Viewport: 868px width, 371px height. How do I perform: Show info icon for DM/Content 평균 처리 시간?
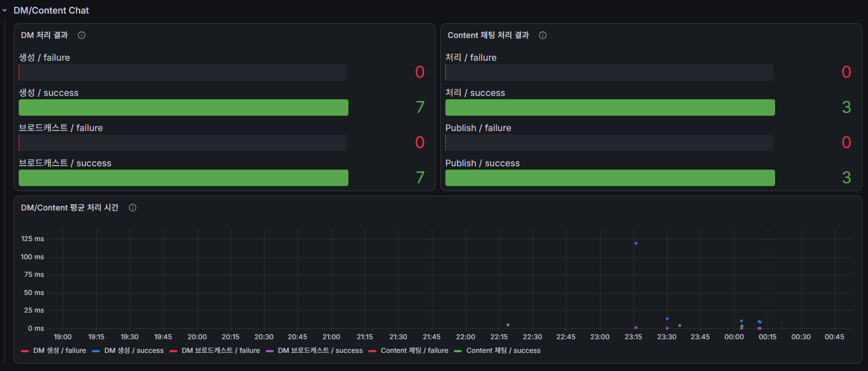point(133,208)
